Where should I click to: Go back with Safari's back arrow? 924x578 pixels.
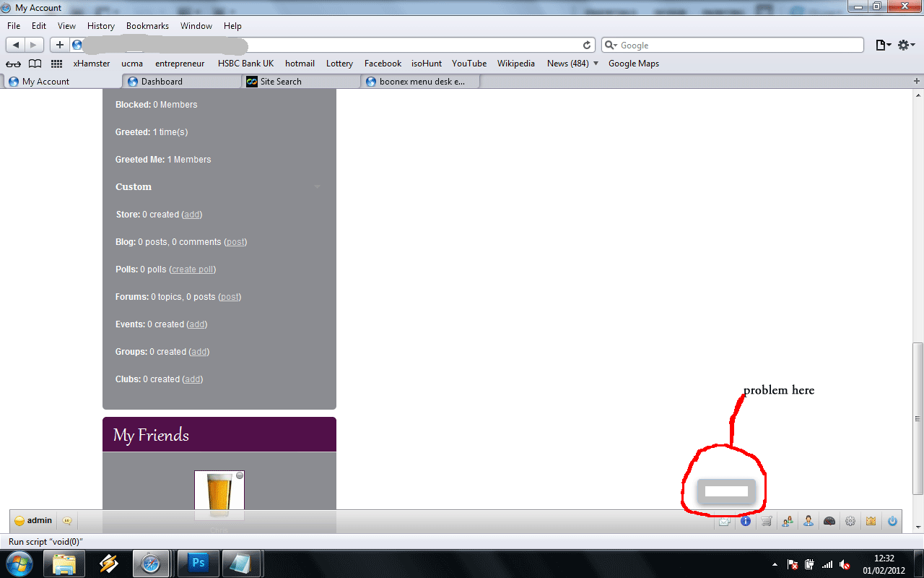(16, 45)
